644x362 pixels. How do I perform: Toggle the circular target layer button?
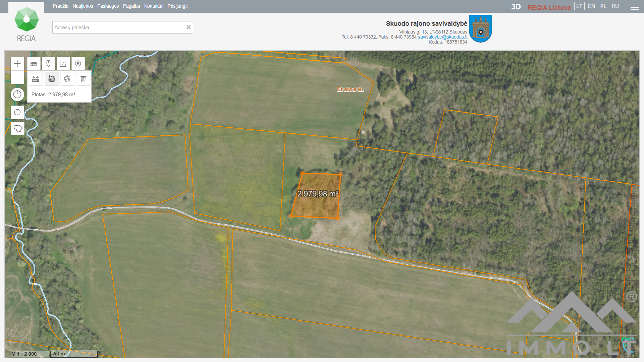[78, 64]
